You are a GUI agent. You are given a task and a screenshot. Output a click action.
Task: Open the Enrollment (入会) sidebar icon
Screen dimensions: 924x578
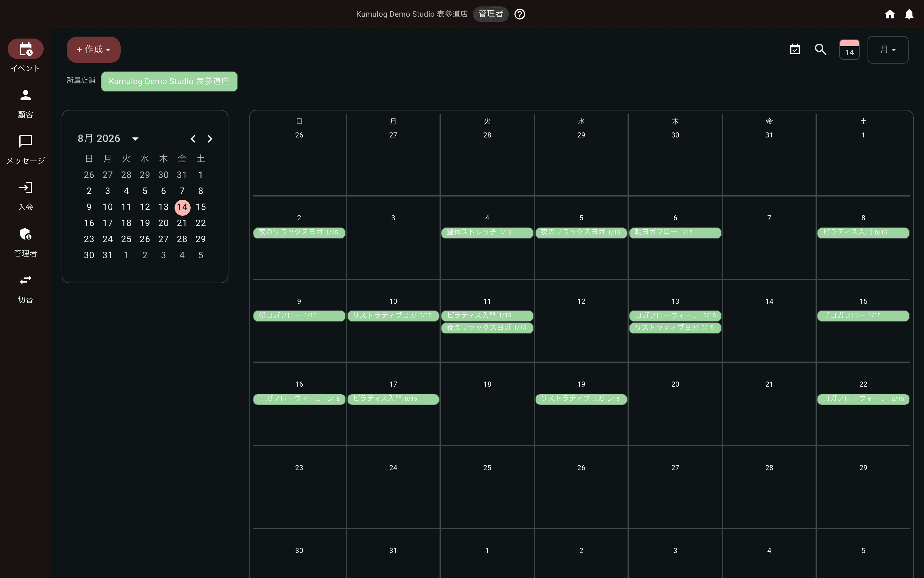(26, 188)
